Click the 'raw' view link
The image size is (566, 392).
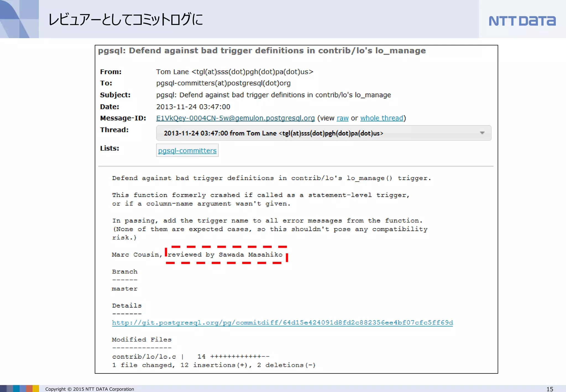342,118
